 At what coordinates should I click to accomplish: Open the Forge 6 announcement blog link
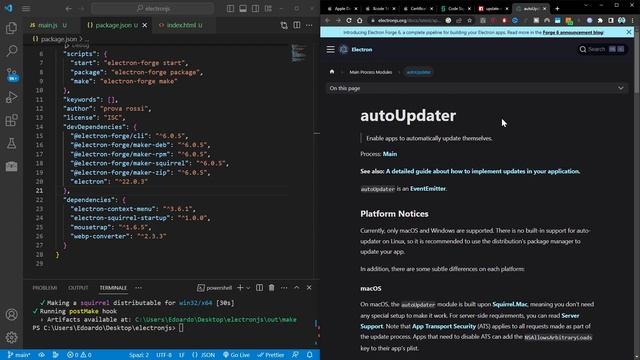click(573, 32)
